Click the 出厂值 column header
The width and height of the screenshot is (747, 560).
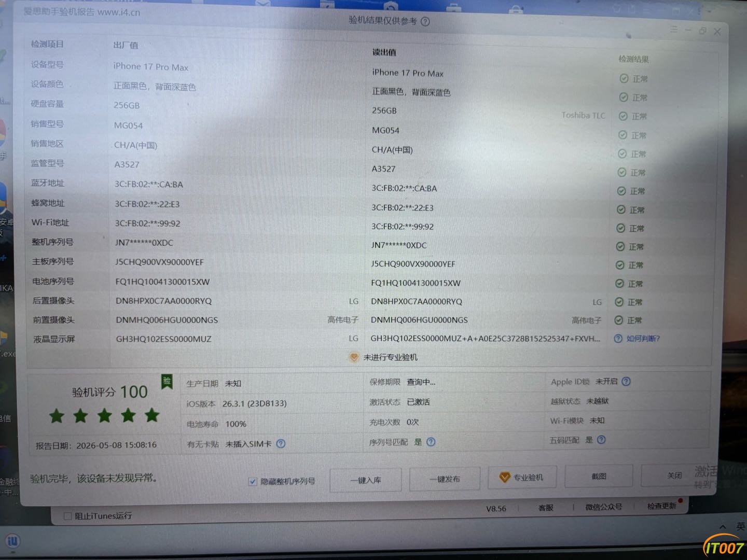pos(126,45)
